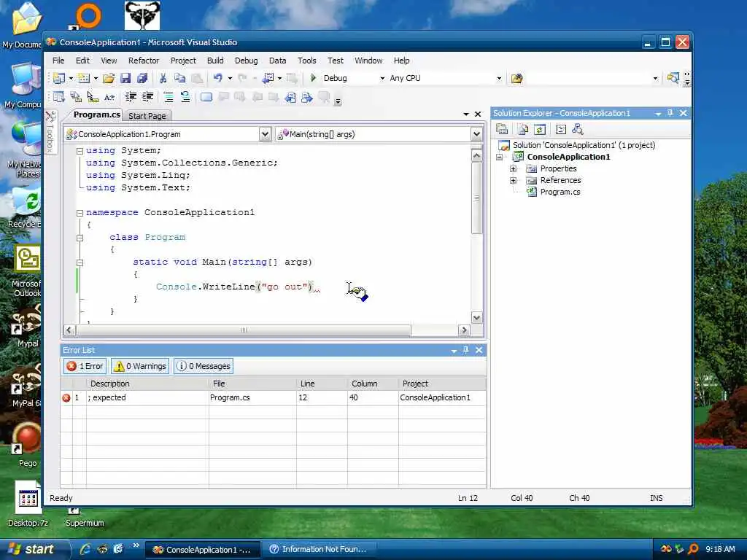Uncomment the selected lines icon
This screenshot has height=560, width=747.
[x=185, y=97]
